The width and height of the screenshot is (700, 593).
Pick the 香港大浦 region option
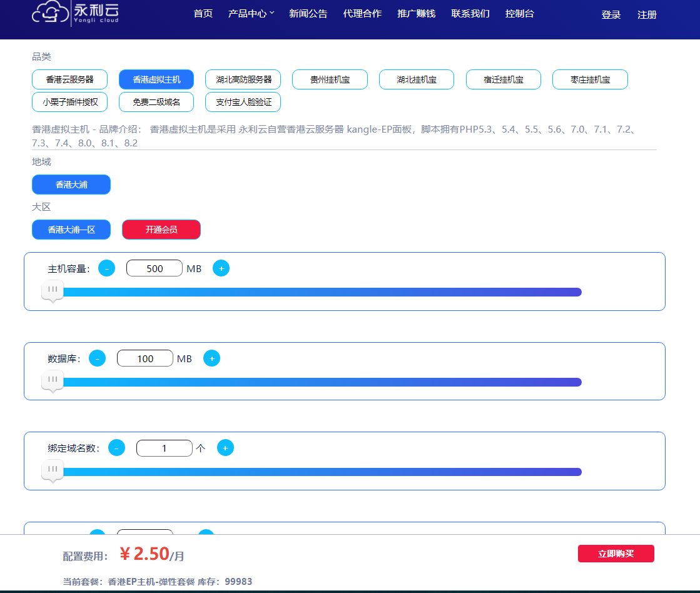pyautogui.click(x=71, y=185)
